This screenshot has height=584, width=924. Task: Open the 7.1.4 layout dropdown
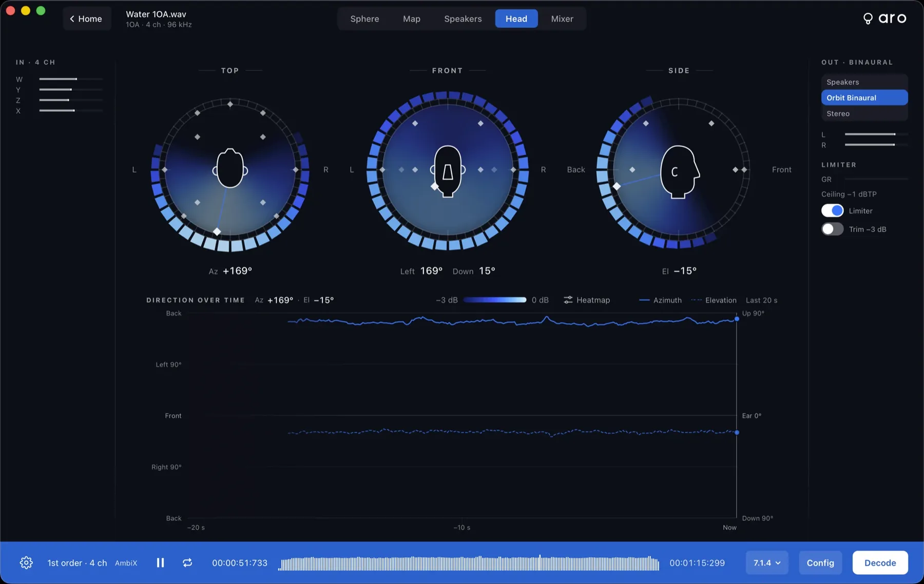point(767,563)
